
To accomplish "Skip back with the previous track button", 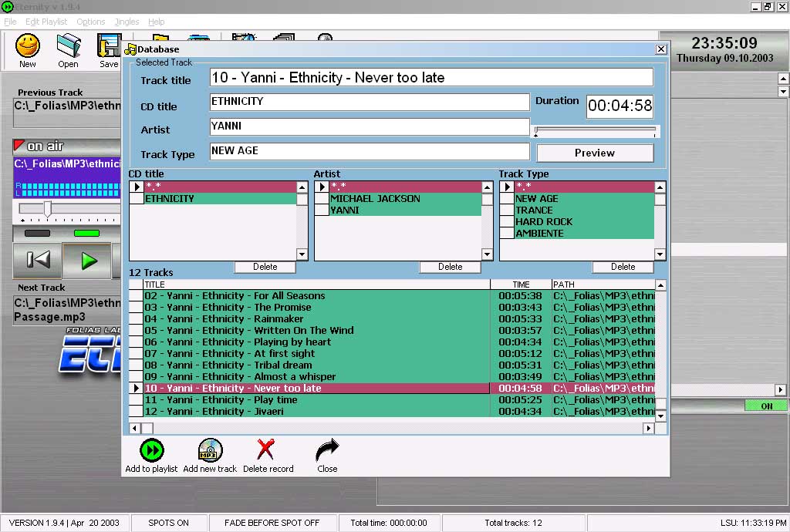I will (x=39, y=260).
